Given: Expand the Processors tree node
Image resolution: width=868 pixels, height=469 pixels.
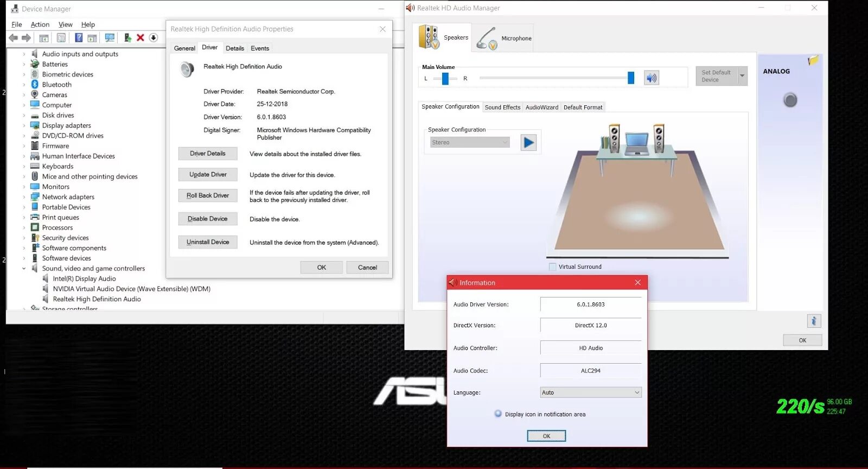Looking at the screenshot, I should (x=24, y=227).
